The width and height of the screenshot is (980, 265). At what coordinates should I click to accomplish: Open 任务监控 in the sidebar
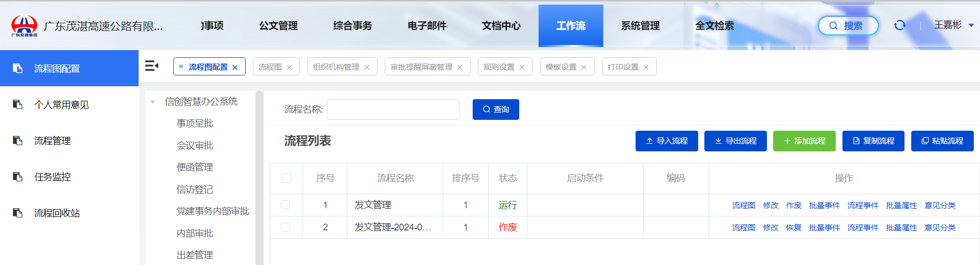pos(69,177)
